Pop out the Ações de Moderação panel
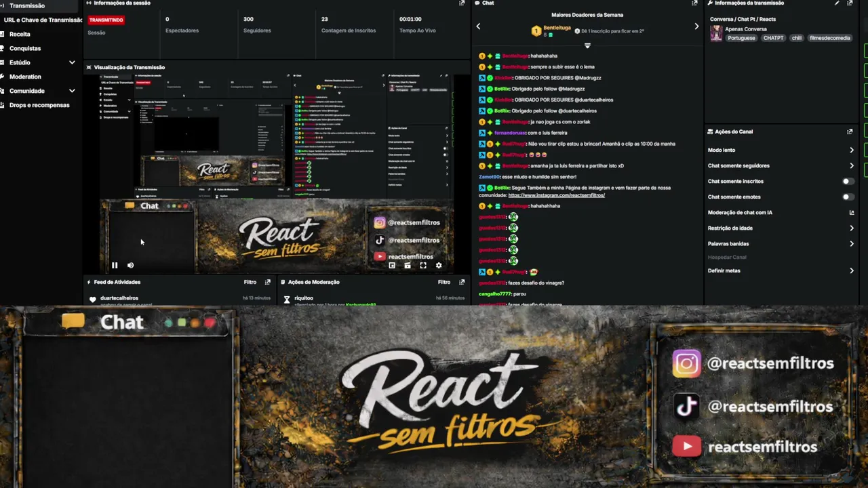 point(462,282)
